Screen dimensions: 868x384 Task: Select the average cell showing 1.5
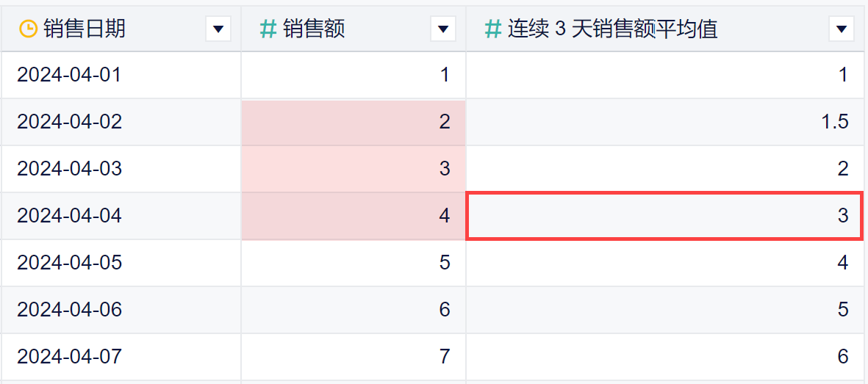coord(664,122)
